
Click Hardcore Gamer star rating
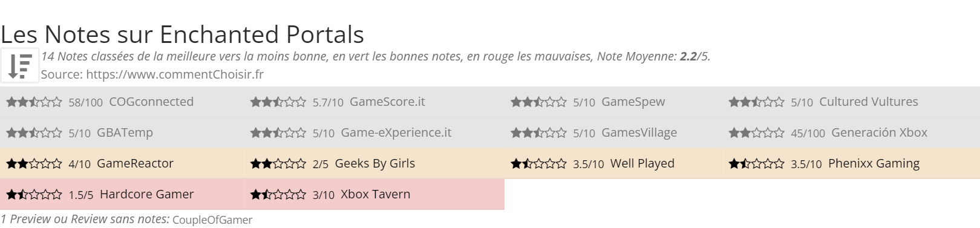34,195
